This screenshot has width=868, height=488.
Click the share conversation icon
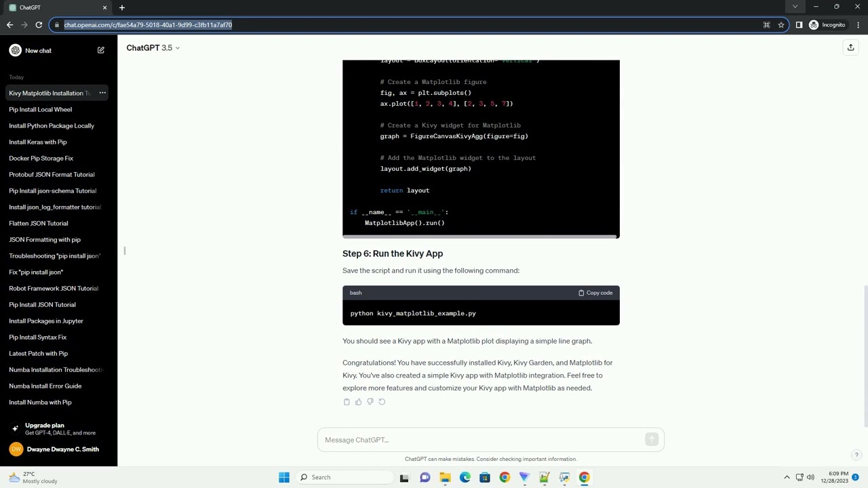coord(850,47)
